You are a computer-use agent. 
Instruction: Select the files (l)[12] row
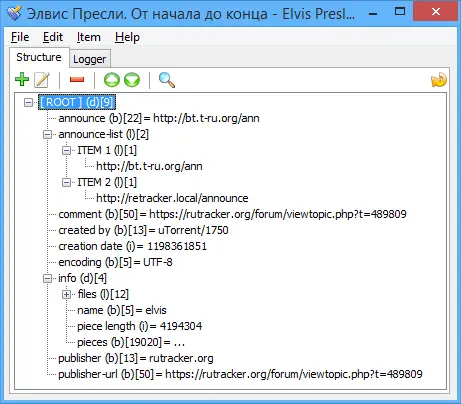(x=103, y=294)
